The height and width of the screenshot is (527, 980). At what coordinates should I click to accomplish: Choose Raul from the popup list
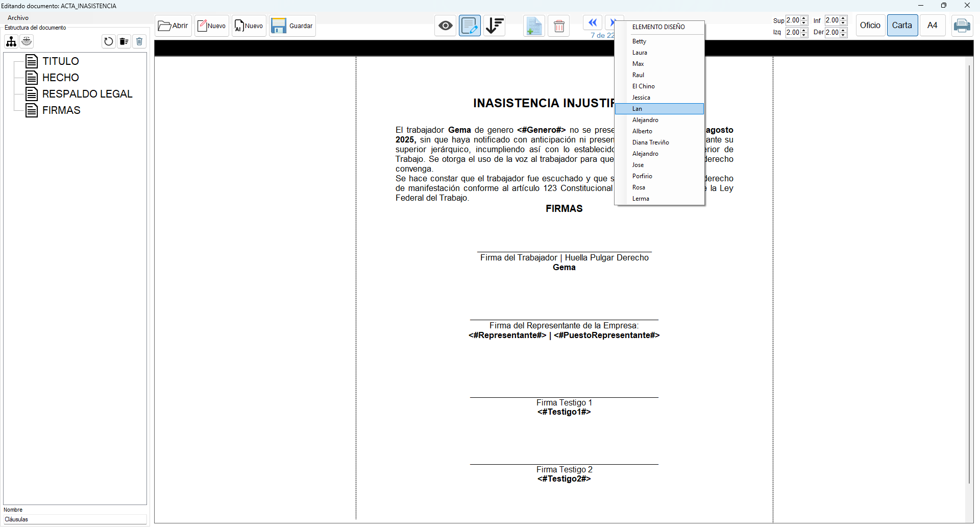(659, 75)
